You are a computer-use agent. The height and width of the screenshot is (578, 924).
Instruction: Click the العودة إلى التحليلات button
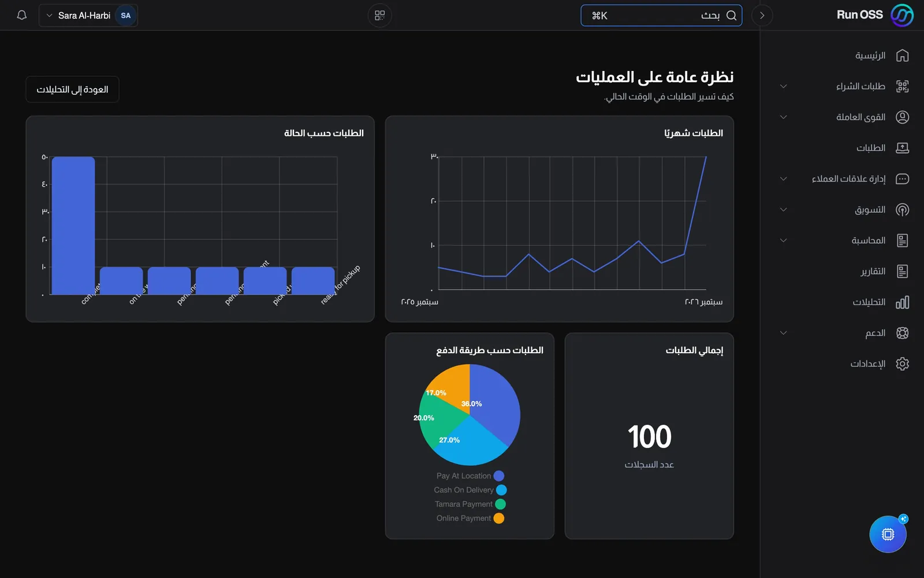tap(73, 90)
